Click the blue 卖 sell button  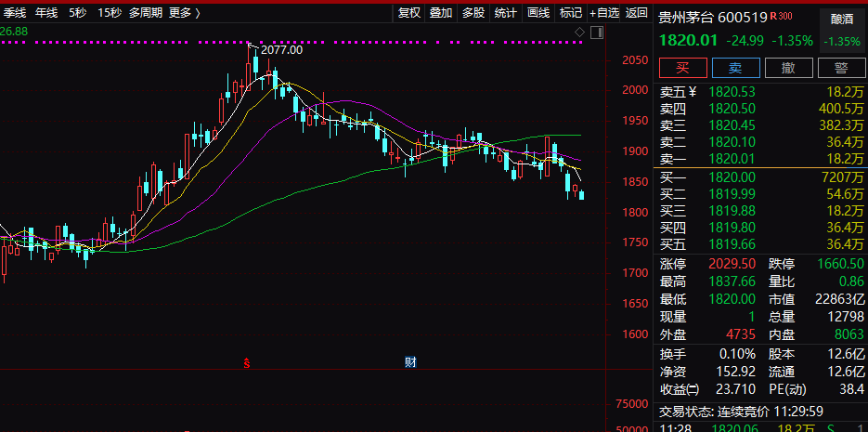[x=735, y=68]
